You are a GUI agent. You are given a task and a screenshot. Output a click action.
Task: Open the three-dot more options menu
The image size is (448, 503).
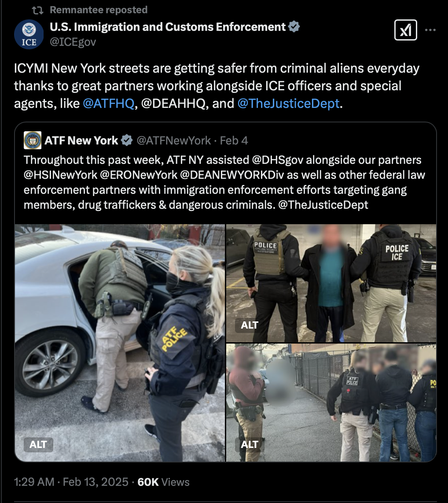[x=430, y=30]
